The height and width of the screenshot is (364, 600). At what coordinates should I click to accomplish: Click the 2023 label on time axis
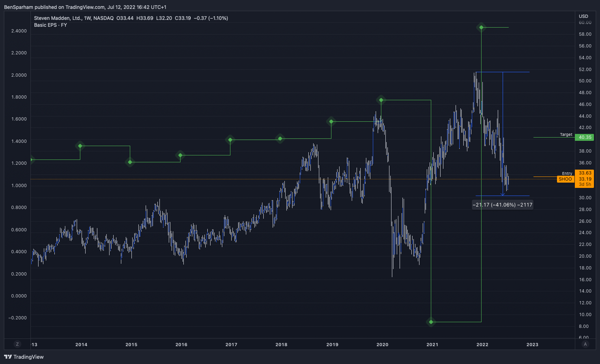coord(532,345)
